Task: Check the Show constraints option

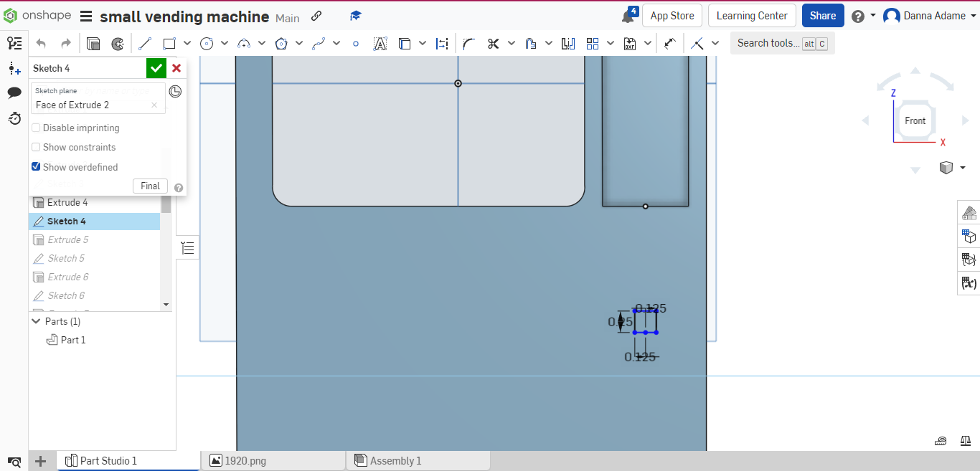Action: (36, 147)
